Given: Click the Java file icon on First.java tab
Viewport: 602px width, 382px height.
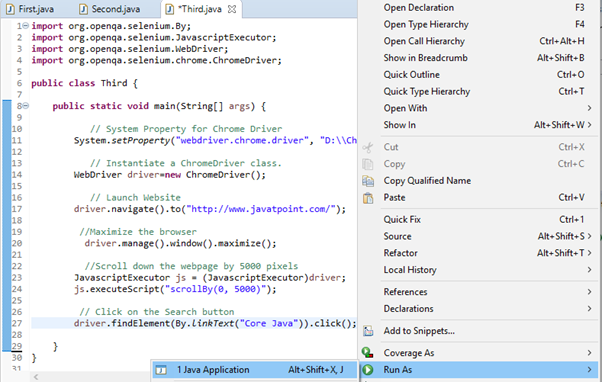Looking at the screenshot, I should point(11,9).
